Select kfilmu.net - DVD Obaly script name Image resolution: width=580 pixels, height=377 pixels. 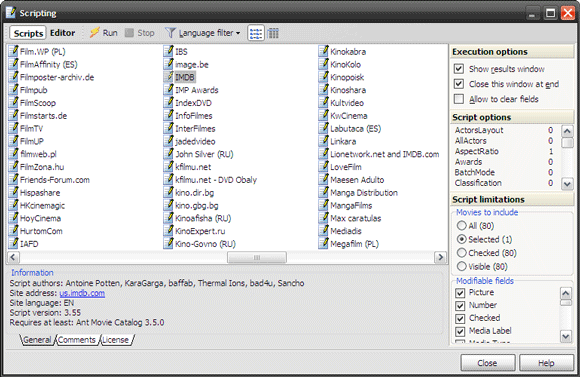click(216, 180)
